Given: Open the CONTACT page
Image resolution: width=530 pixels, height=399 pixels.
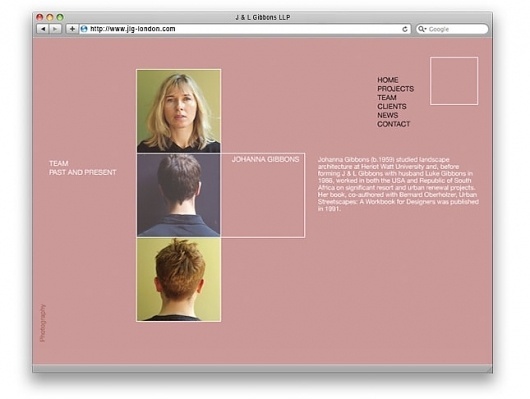Looking at the screenshot, I should tap(393, 124).
